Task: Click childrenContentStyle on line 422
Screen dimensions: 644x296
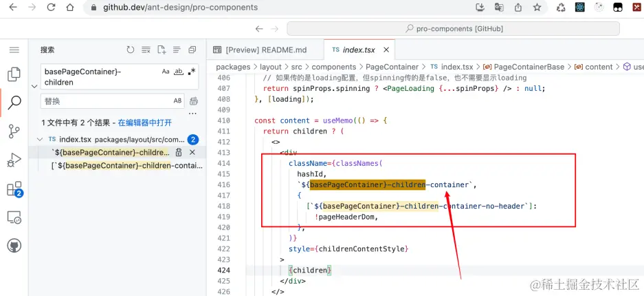Action: pyautogui.click(x=363, y=249)
